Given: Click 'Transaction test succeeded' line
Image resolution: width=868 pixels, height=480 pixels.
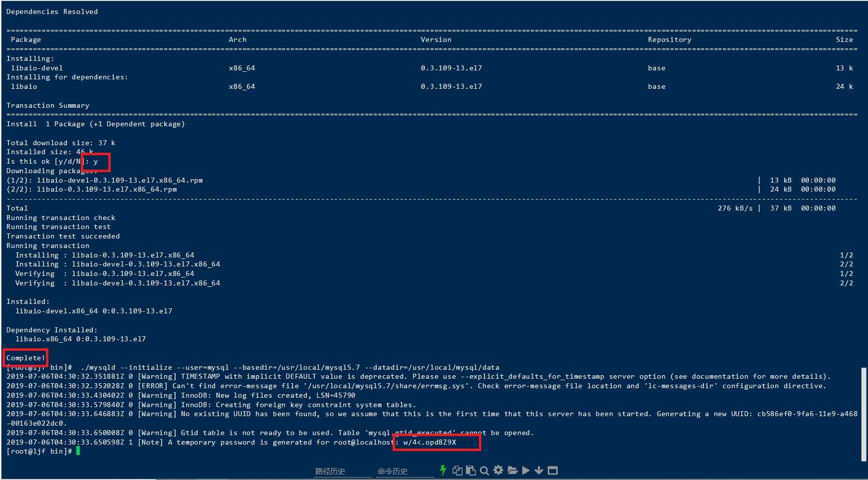Looking at the screenshot, I should pyautogui.click(x=63, y=236).
